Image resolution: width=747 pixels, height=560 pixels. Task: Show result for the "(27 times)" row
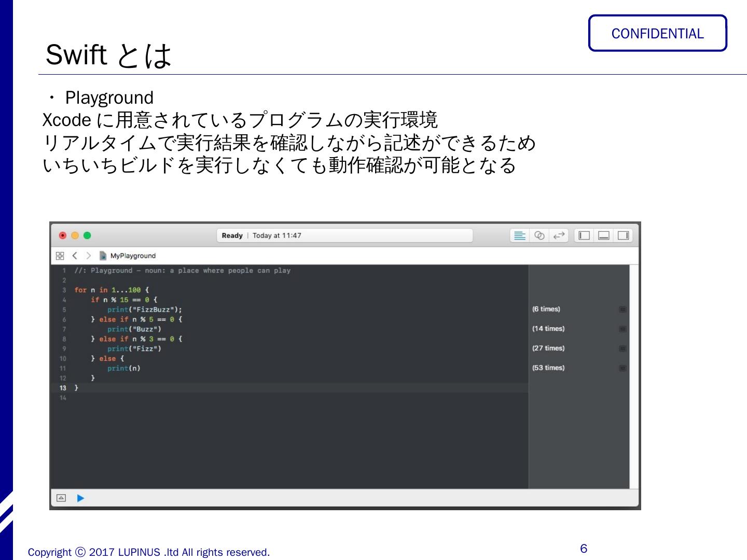(x=622, y=349)
